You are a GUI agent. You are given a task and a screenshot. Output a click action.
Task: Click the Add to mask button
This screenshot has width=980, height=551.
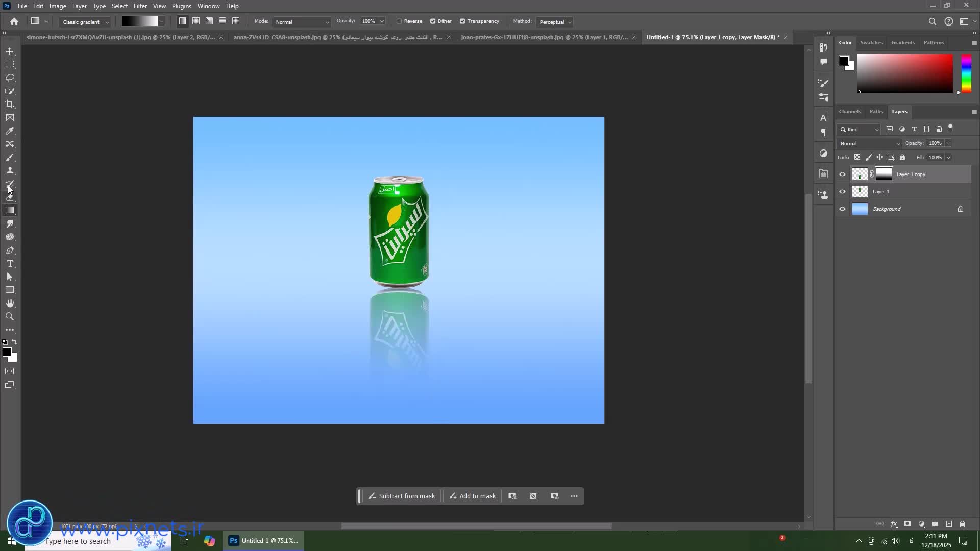click(473, 496)
